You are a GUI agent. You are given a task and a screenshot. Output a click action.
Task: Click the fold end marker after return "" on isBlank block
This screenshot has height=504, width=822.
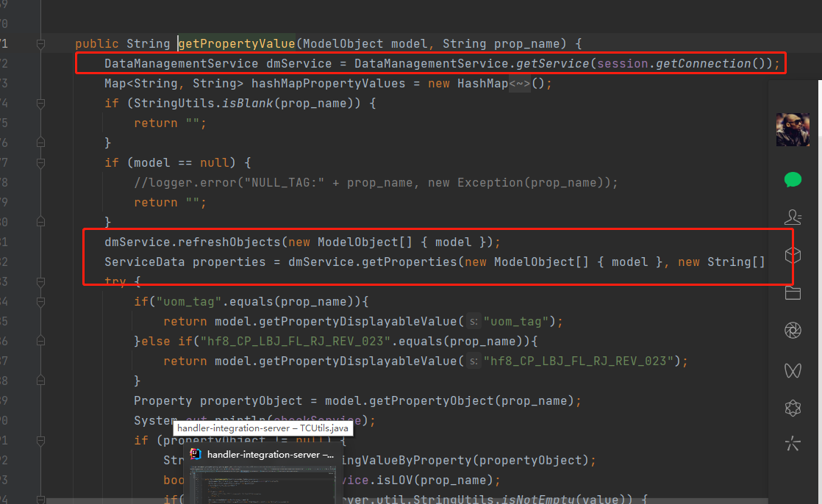40,143
